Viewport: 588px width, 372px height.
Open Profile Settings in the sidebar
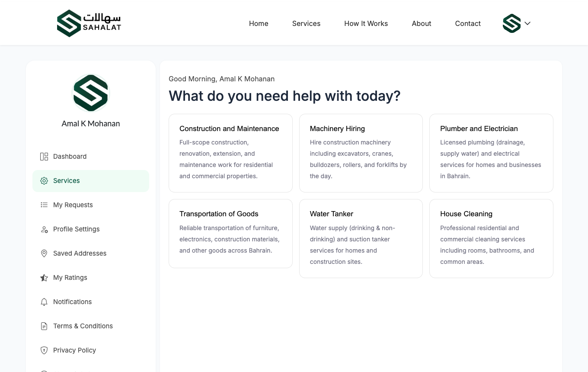point(91,229)
